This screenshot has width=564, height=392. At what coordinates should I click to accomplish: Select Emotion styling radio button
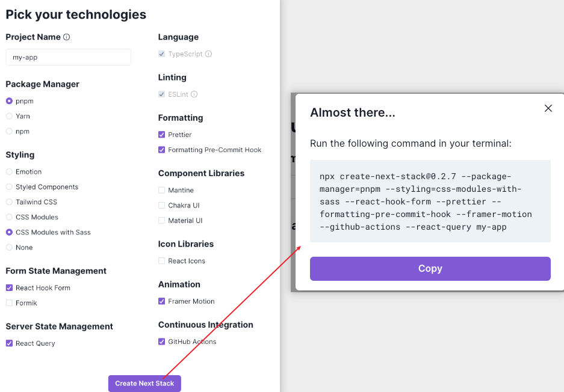(10, 172)
